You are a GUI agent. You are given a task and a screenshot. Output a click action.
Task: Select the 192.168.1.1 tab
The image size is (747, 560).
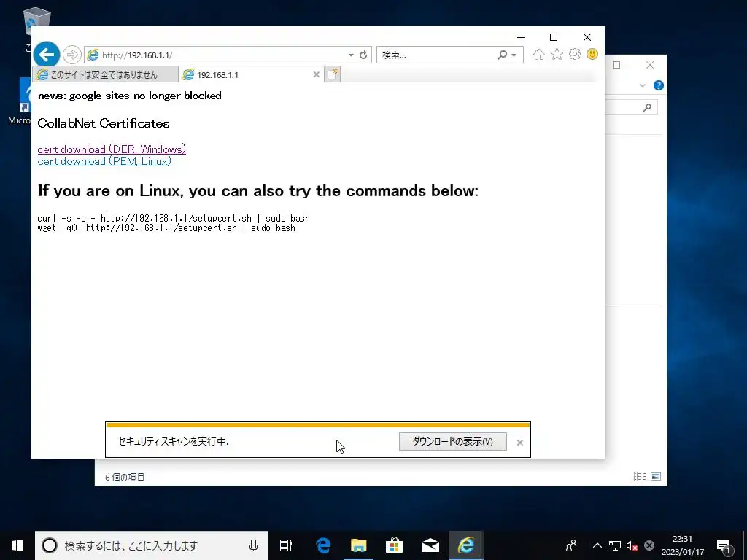(245, 74)
